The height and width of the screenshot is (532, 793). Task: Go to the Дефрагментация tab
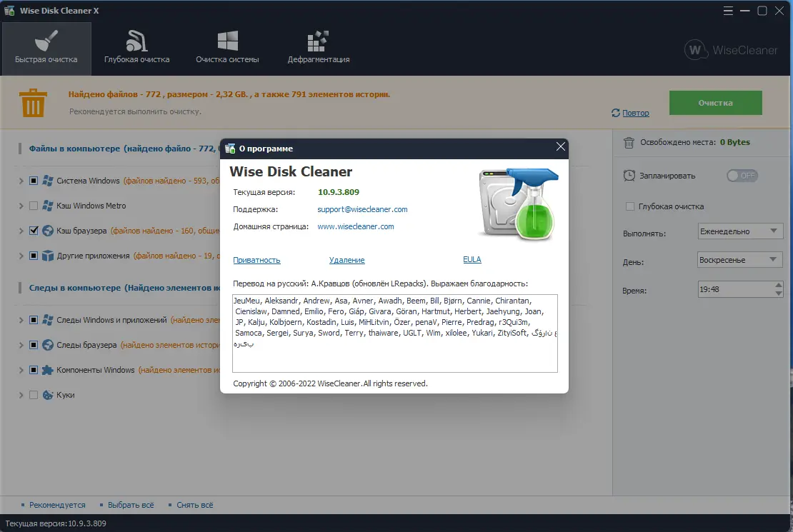318,49
